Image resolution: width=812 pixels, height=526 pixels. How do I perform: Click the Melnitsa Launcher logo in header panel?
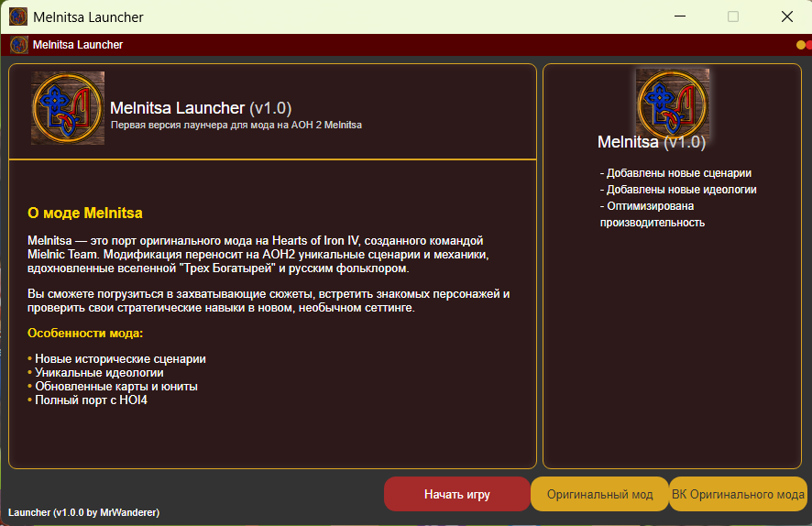tap(67, 108)
